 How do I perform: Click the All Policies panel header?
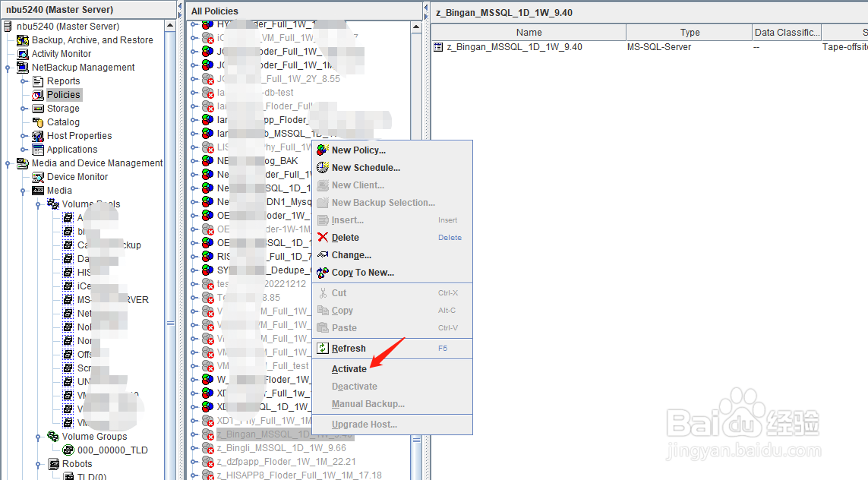click(x=304, y=11)
